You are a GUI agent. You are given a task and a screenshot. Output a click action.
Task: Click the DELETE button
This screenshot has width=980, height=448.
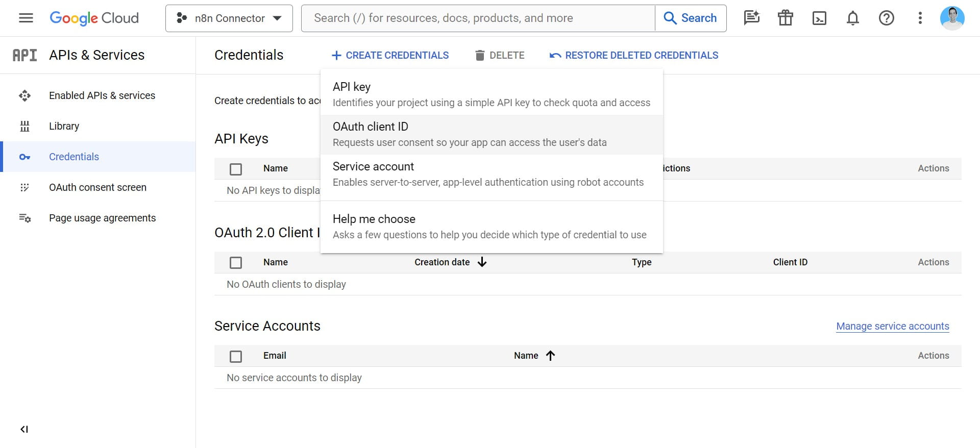(500, 55)
